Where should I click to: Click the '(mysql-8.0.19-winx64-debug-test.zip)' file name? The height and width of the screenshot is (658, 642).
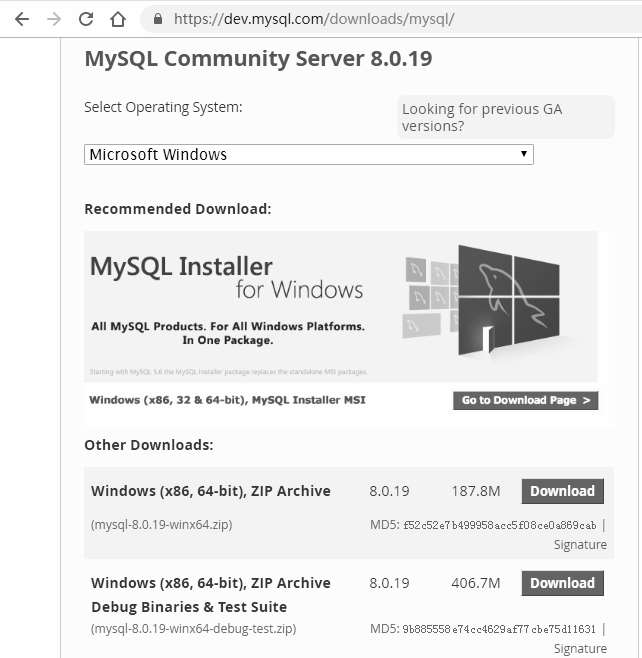[x=193, y=629]
